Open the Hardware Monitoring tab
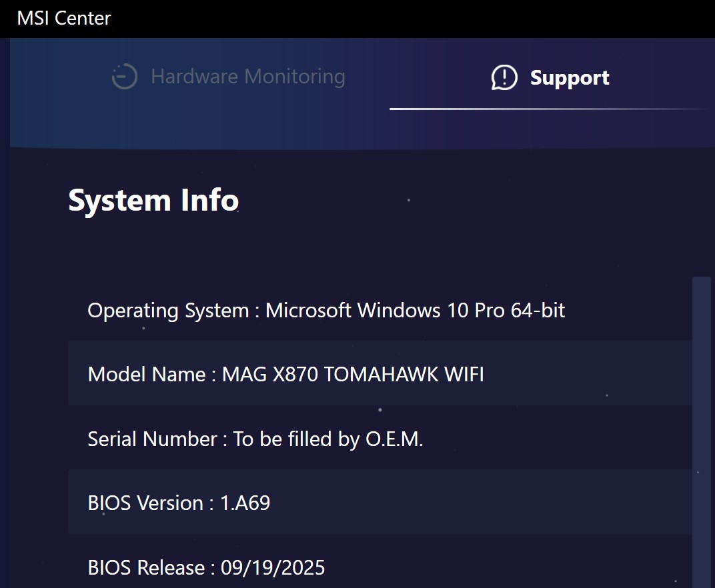Image resolution: width=715 pixels, height=588 pixels. (x=229, y=77)
